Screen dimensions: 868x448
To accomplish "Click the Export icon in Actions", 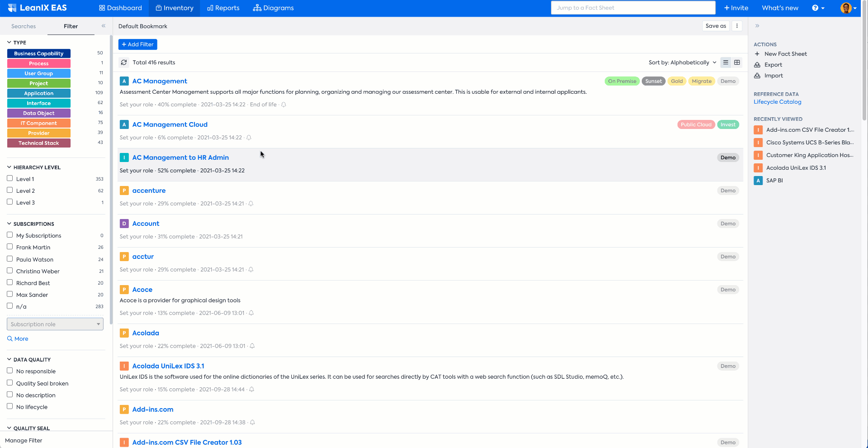I will [757, 65].
